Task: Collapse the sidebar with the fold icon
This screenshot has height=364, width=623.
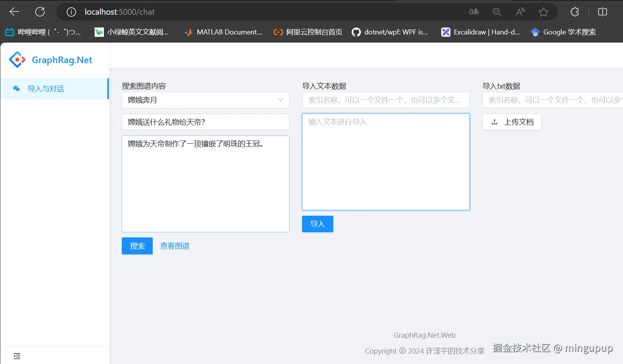Action: pyautogui.click(x=17, y=356)
